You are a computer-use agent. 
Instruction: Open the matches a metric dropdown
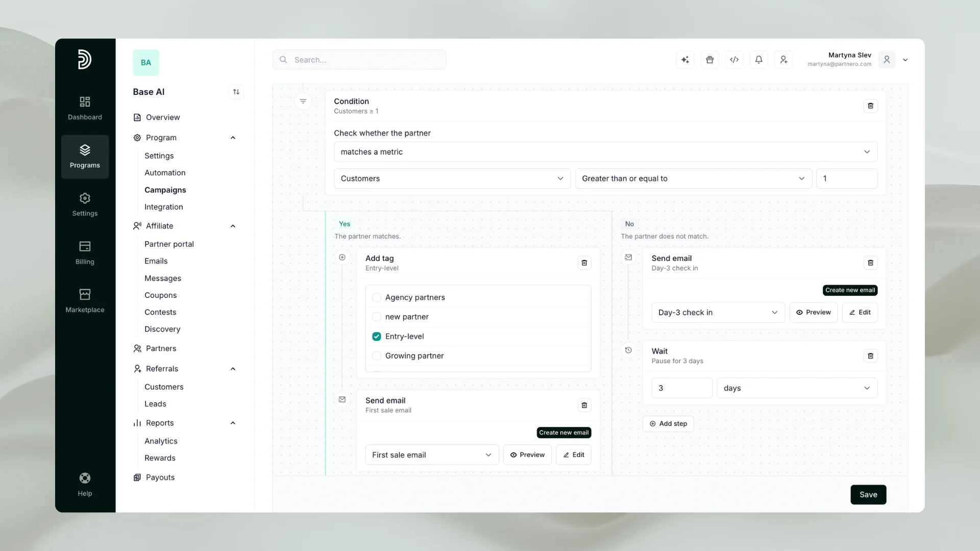tap(605, 152)
